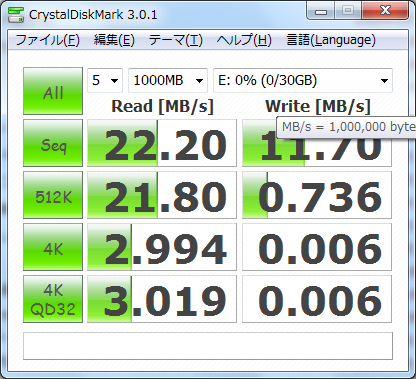
Task: Open the test size dropdown showing 1000MB
Action: pyautogui.click(x=168, y=80)
